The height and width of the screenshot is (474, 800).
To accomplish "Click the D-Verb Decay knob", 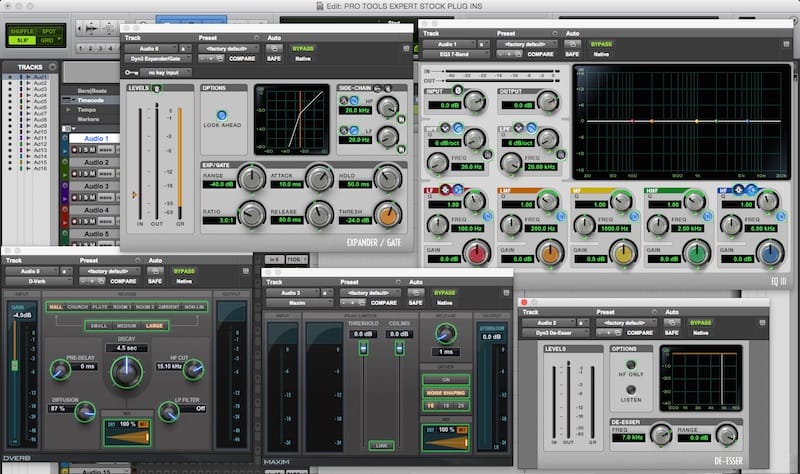I will point(125,373).
